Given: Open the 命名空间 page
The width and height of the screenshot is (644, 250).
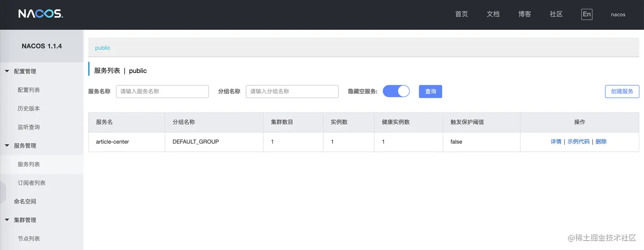Looking at the screenshot, I should pyautogui.click(x=25, y=201).
